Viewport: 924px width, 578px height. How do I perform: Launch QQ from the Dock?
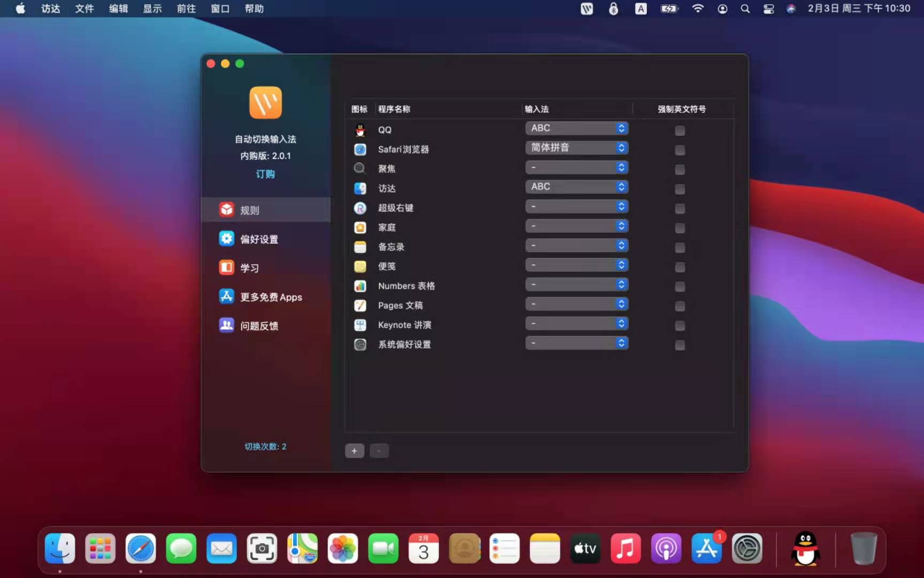[806, 549]
